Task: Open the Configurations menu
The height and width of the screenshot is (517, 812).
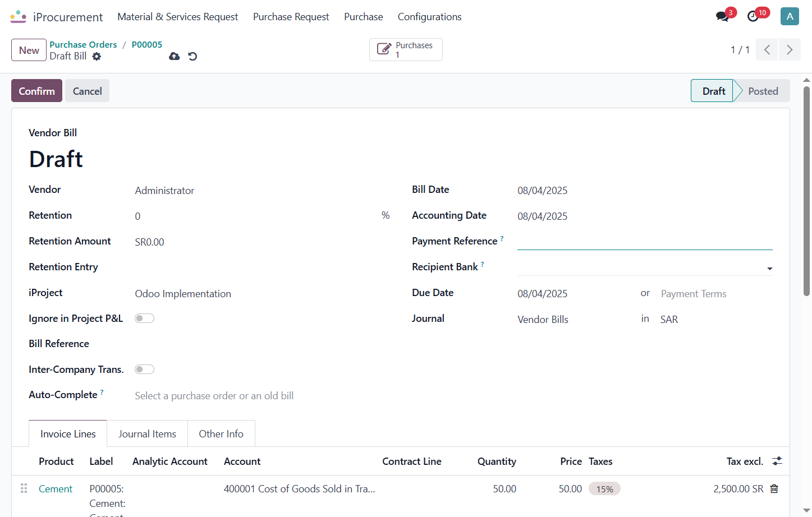Action: 430,17
